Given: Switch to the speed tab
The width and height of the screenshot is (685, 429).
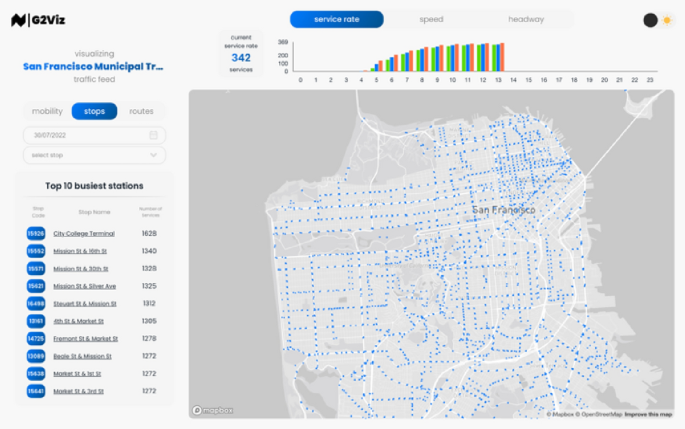Looking at the screenshot, I should point(431,19).
